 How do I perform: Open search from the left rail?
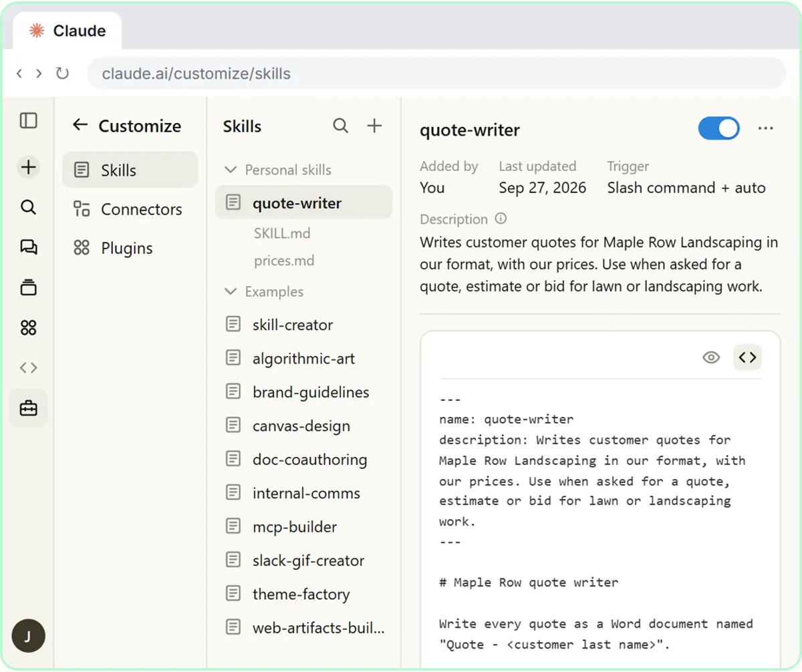[28, 207]
